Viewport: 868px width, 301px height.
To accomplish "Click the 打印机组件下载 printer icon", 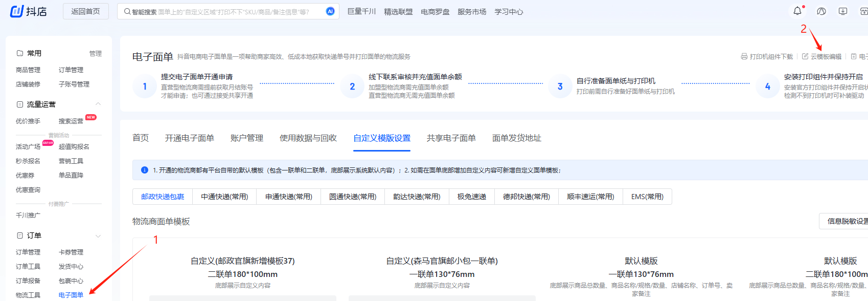I will [x=744, y=56].
